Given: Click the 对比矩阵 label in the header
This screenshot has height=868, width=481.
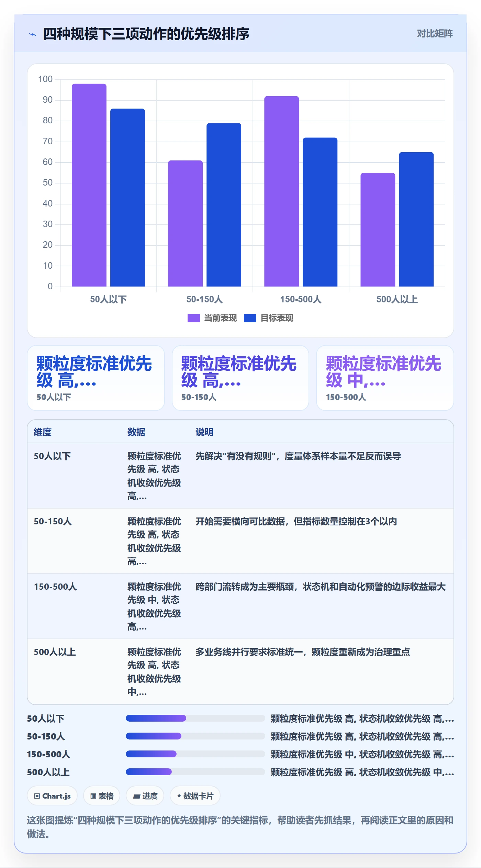Looking at the screenshot, I should pyautogui.click(x=435, y=34).
